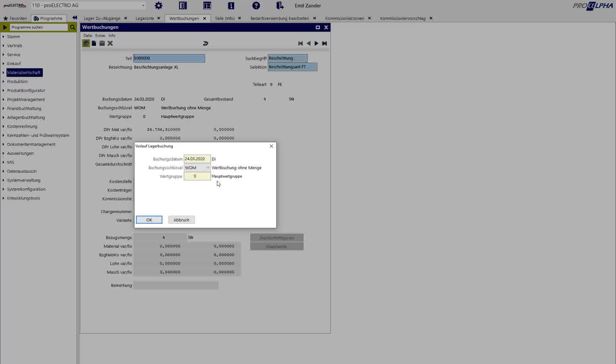The image size is (616, 364).
Task: Switch to the Lager Zu-/Abgänge tab
Action: click(102, 18)
